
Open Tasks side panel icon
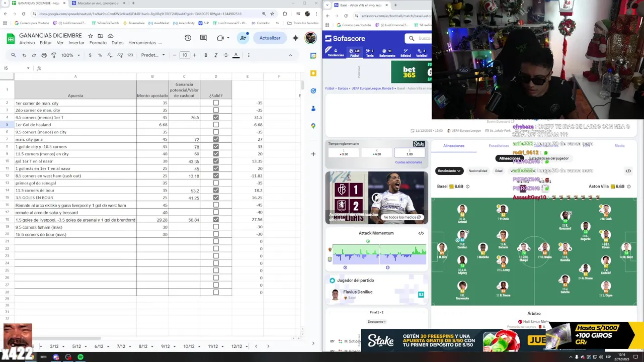313,91
